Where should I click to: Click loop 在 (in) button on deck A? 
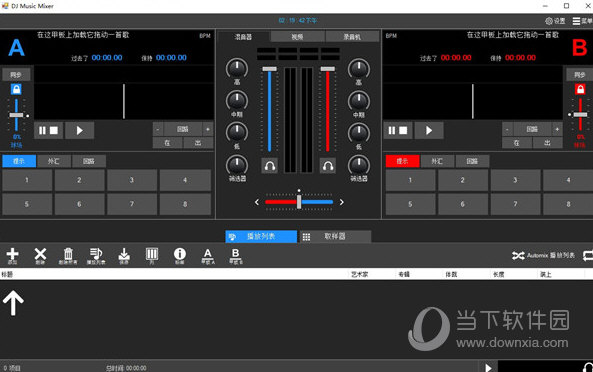[x=168, y=143]
